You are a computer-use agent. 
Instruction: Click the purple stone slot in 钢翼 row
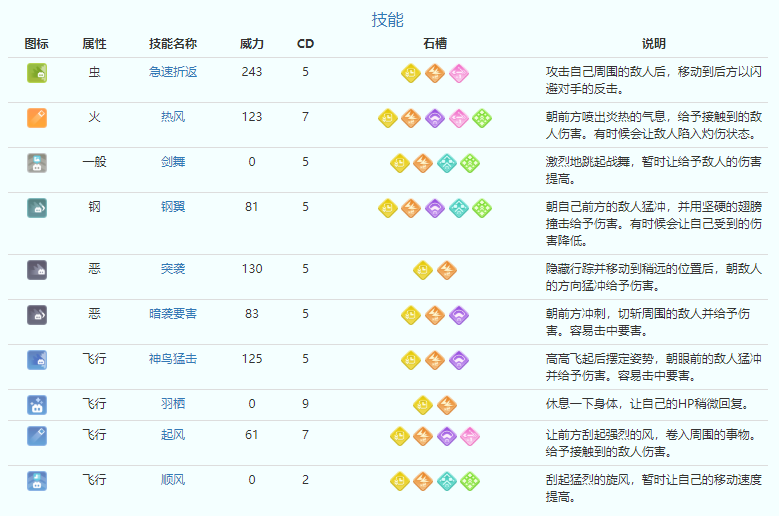[x=435, y=208]
